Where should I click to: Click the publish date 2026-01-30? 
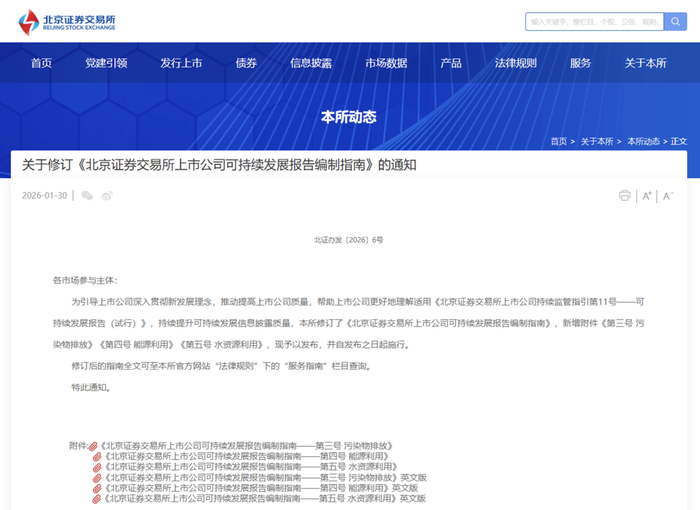click(x=45, y=196)
